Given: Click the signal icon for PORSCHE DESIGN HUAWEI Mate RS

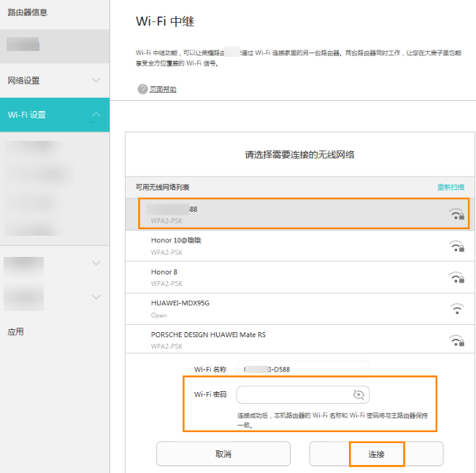Looking at the screenshot, I should click(457, 340).
